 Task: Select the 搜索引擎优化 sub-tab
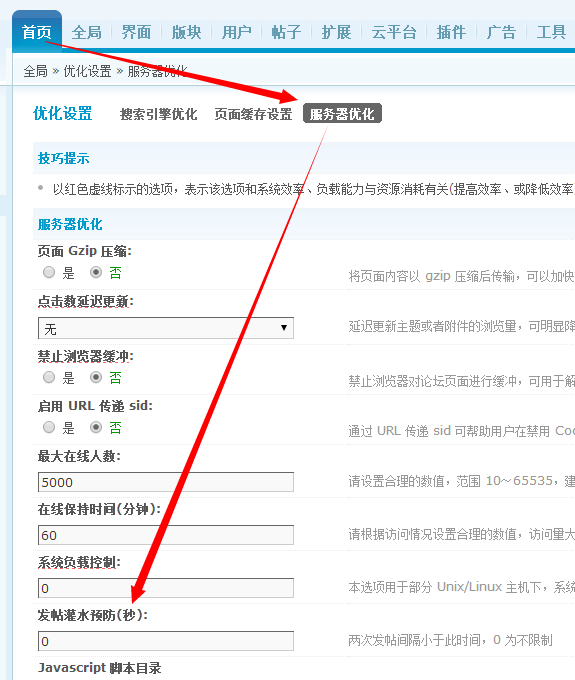158,114
